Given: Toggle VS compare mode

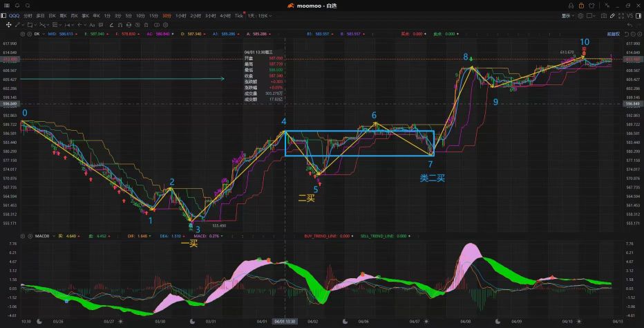Looking at the screenshot, I should (x=630, y=16).
